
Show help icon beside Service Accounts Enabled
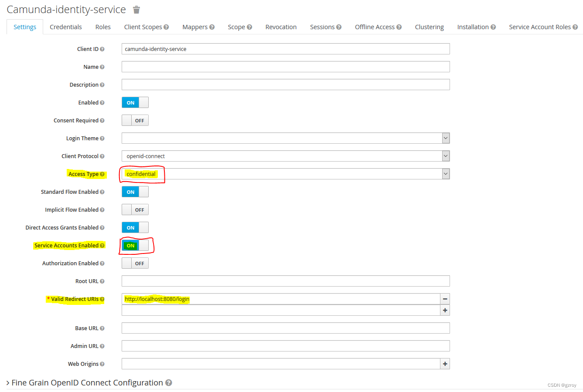pos(102,246)
